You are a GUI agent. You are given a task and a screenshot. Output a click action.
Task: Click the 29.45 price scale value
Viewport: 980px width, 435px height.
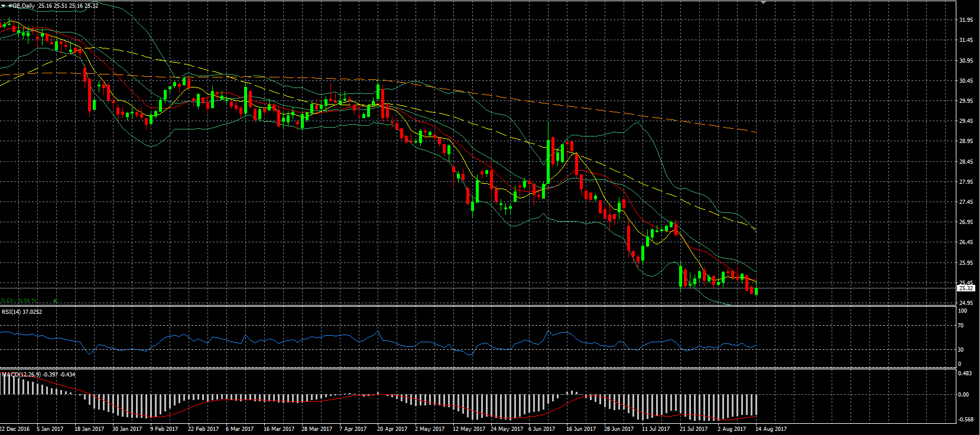(x=966, y=121)
